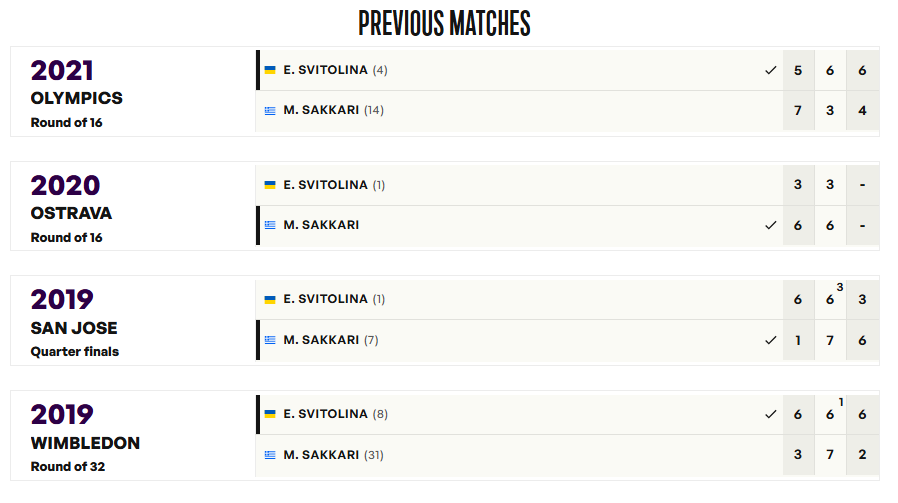Click Ukraine flag in the 2019 Wimbledon match

[270, 414]
